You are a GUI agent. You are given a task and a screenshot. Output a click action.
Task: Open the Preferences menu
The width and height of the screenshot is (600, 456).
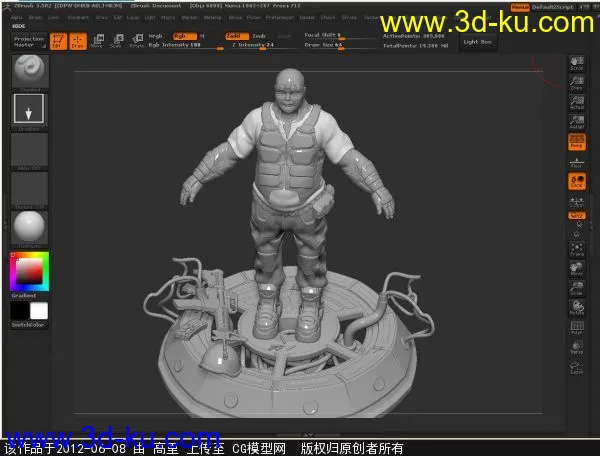point(279,18)
